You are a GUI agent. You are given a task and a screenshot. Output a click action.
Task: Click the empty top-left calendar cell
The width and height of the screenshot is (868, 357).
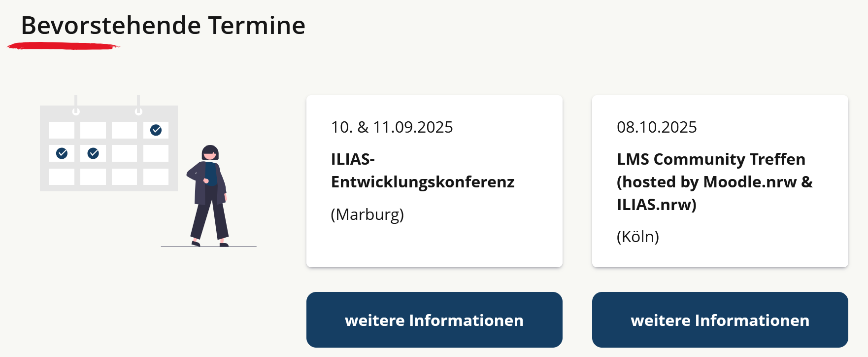(x=62, y=130)
